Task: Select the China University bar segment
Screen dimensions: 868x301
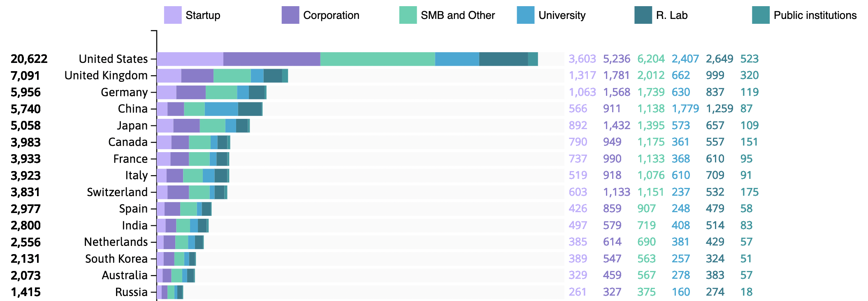Action: pos(221,109)
